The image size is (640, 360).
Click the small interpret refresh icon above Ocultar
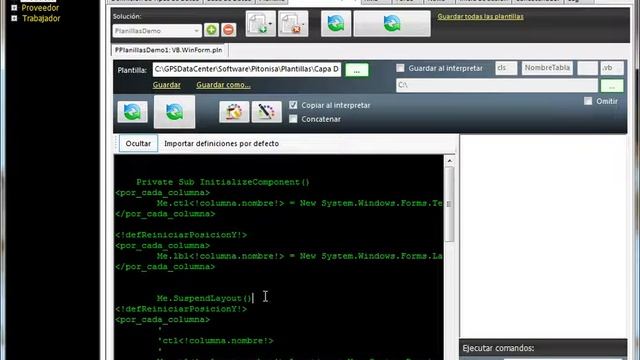[132, 112]
